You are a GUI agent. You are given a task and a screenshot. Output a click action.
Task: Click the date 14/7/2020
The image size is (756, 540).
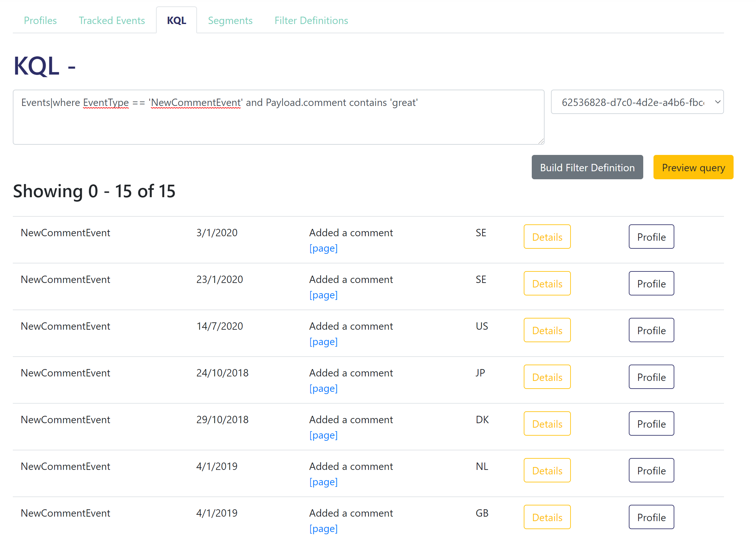[x=220, y=326]
